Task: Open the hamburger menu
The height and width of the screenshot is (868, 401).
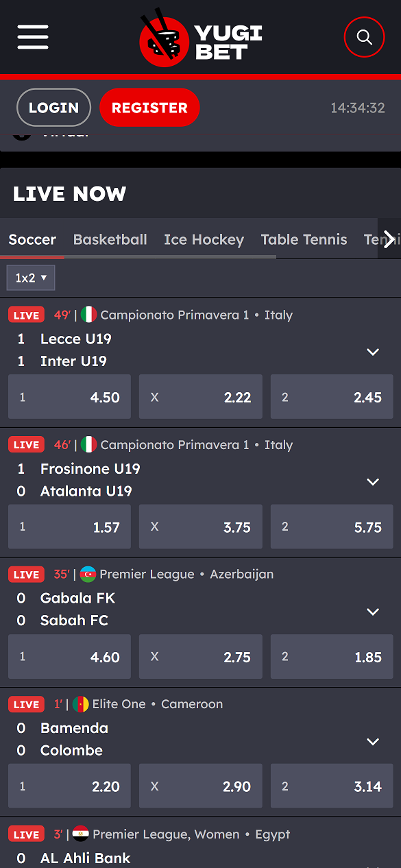Action: [x=33, y=37]
